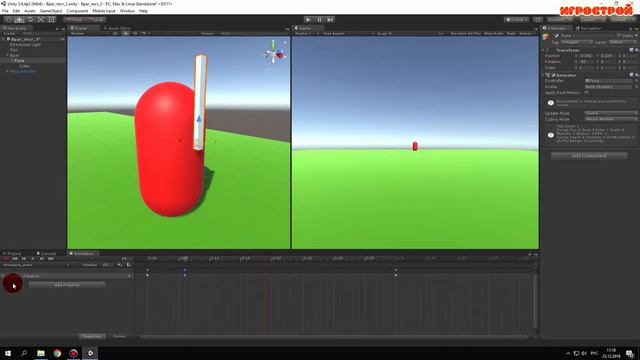Viewport: 640px width, 360px height.
Task: Toggle the object active checkbox in Inspector
Action: point(556,36)
